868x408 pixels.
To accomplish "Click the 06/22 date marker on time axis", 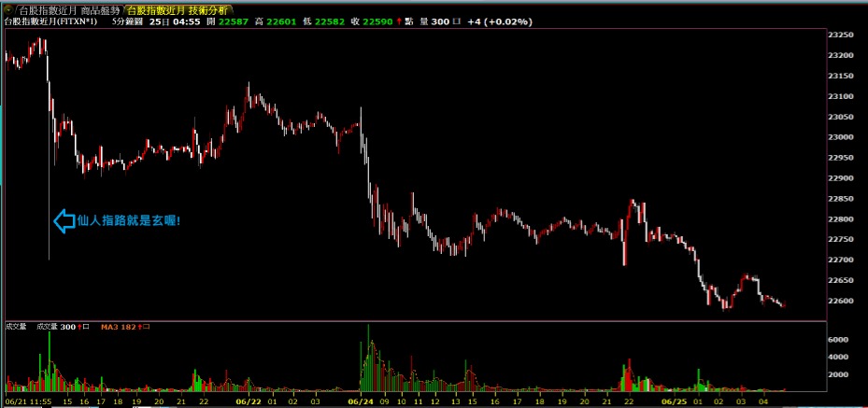I will click(249, 401).
